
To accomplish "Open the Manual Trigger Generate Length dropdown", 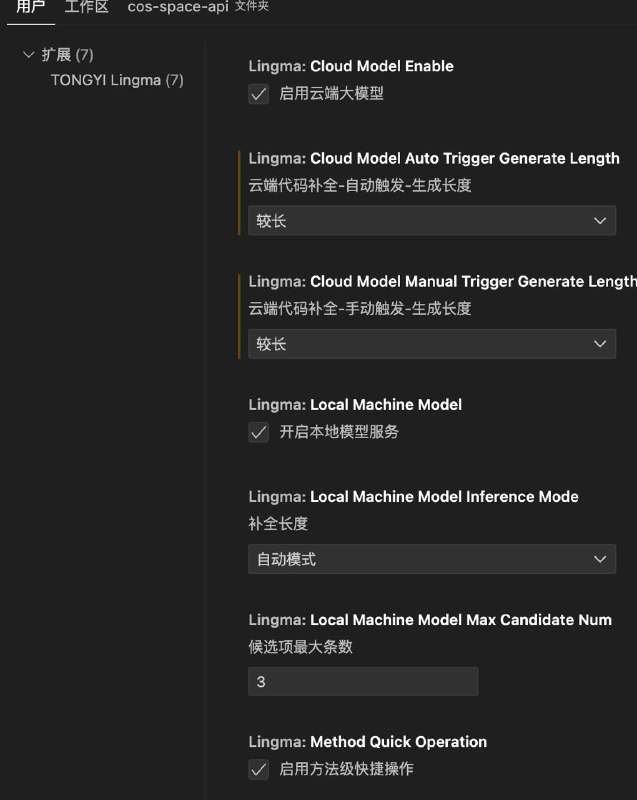I will point(431,343).
